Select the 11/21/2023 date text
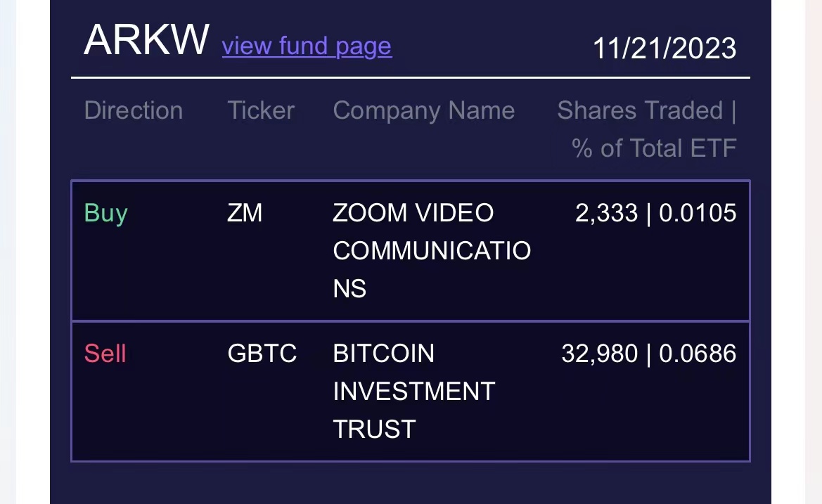This screenshot has width=822, height=504. (664, 49)
